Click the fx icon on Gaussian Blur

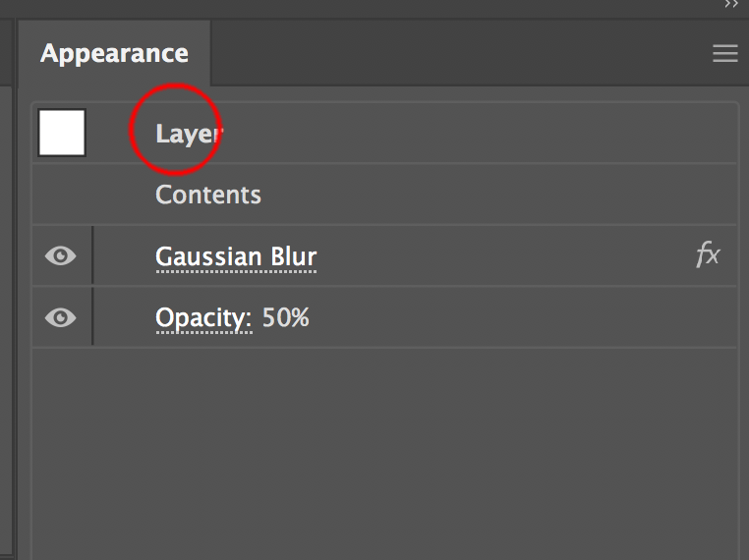pyautogui.click(x=708, y=256)
